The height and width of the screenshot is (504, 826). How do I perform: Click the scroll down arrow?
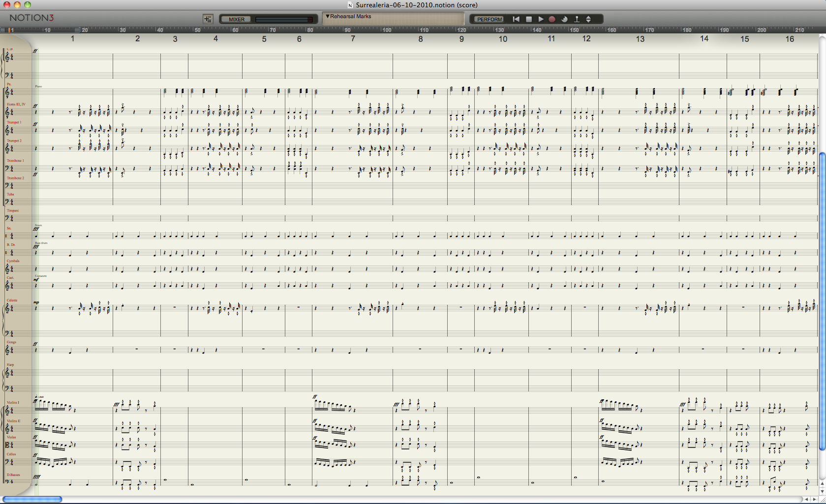(x=822, y=491)
